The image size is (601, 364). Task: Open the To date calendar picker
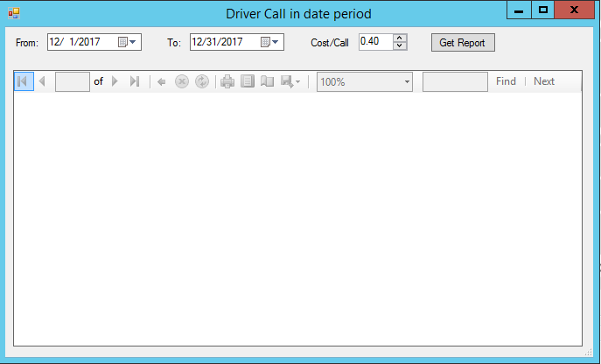click(269, 42)
